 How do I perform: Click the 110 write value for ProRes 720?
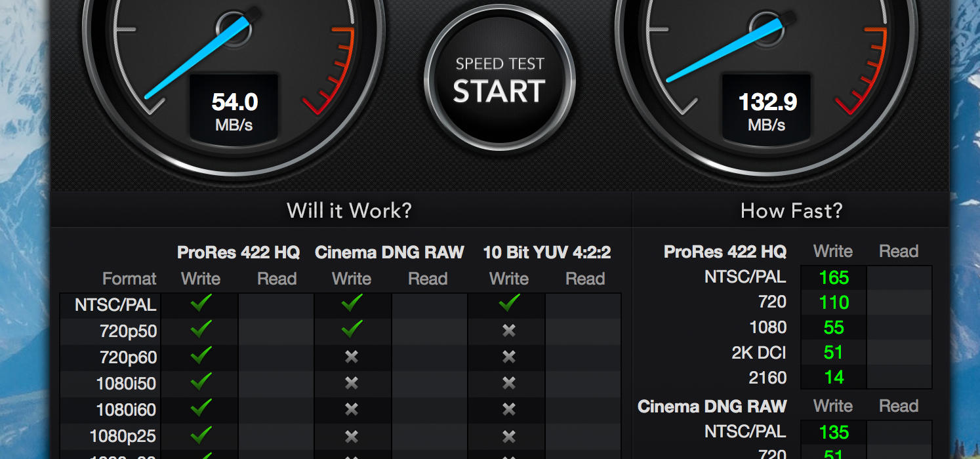pos(834,303)
